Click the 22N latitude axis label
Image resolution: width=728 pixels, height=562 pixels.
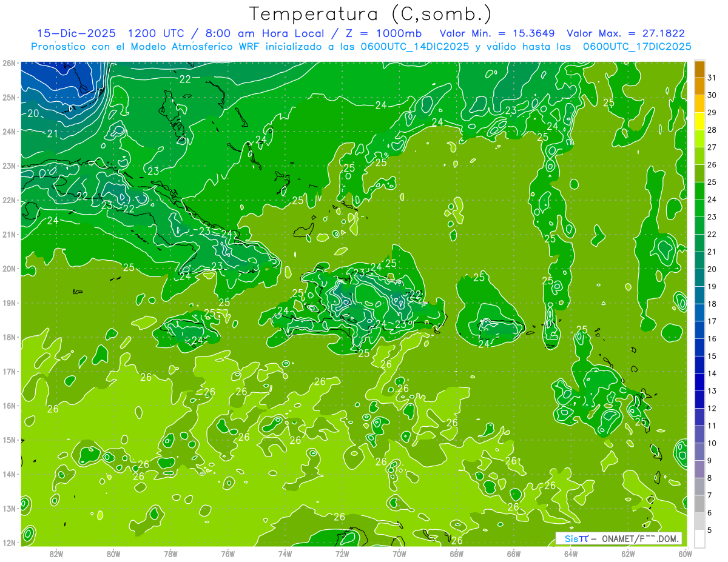[x=9, y=200]
